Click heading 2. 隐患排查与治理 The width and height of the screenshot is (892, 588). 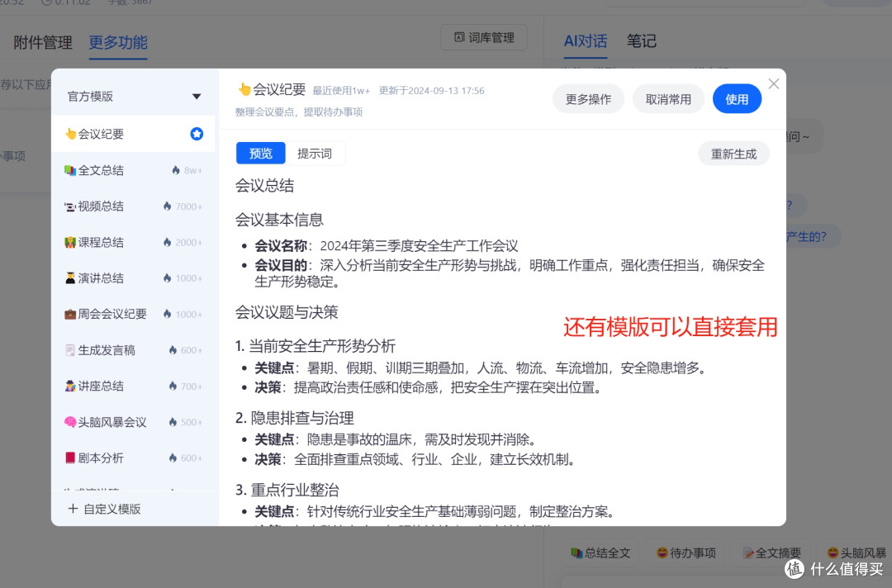(x=294, y=418)
